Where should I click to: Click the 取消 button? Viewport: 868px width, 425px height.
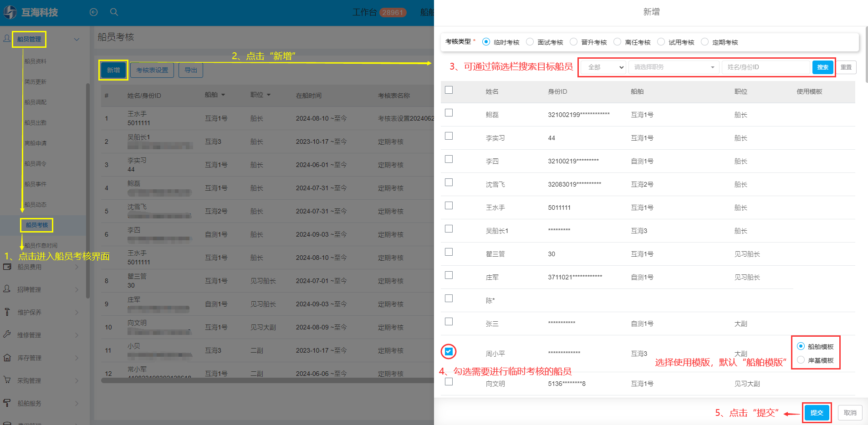point(850,413)
